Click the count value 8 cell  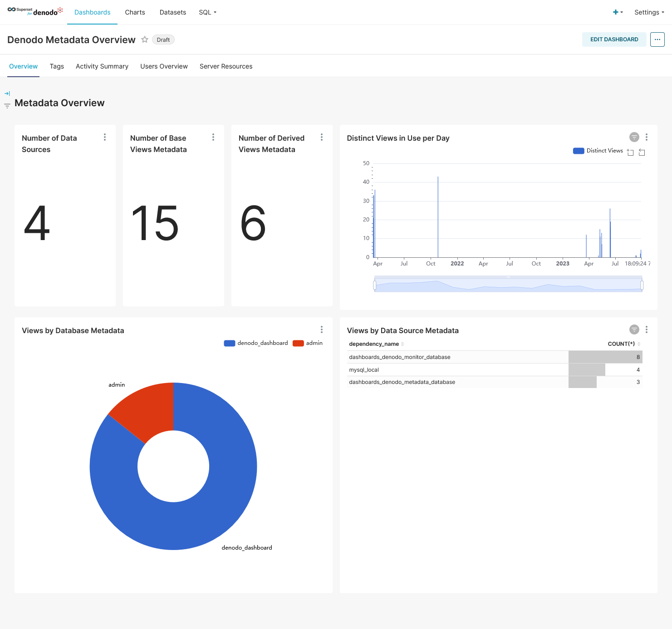(x=606, y=357)
